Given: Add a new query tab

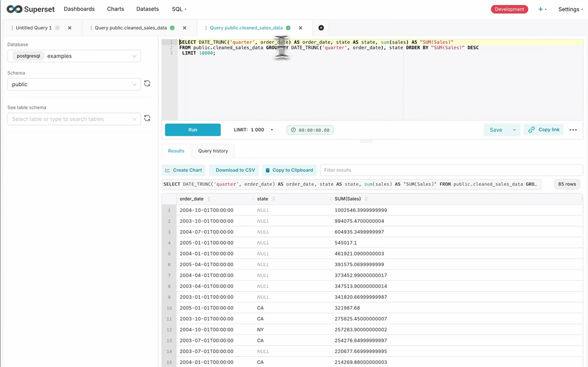Looking at the screenshot, I should (x=321, y=28).
